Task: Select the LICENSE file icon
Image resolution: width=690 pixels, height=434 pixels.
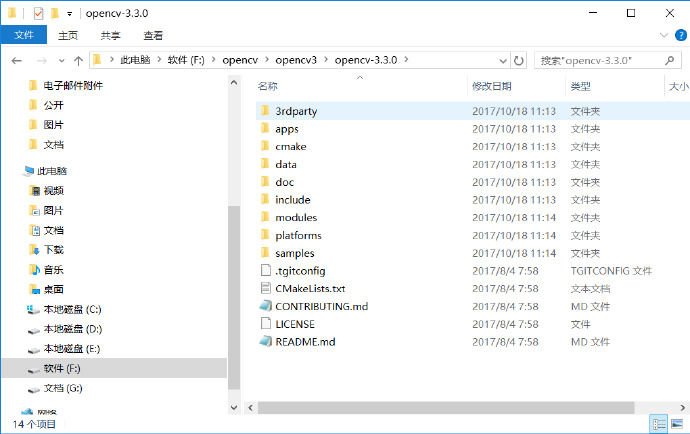Action: click(x=266, y=324)
